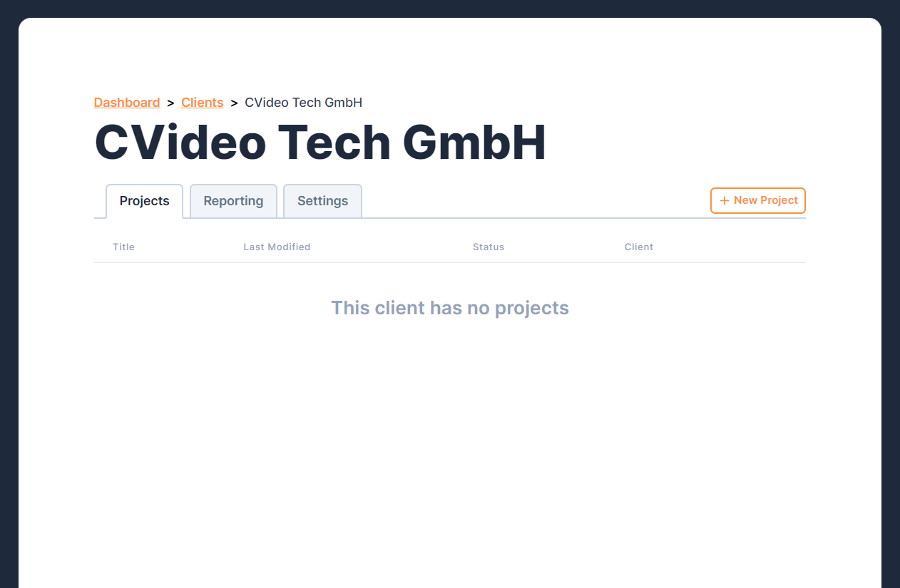Image resolution: width=900 pixels, height=588 pixels.
Task: Open the Dashboard breadcrumb link
Action: click(127, 103)
